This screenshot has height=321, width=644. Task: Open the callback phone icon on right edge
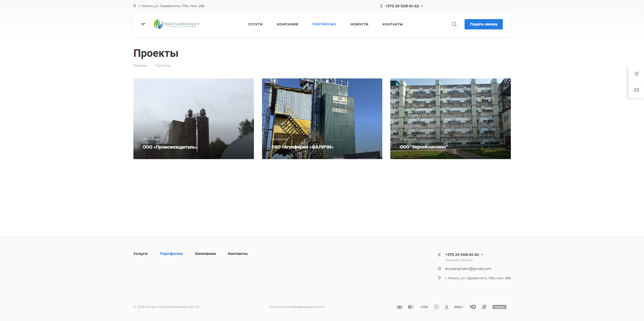637,73
